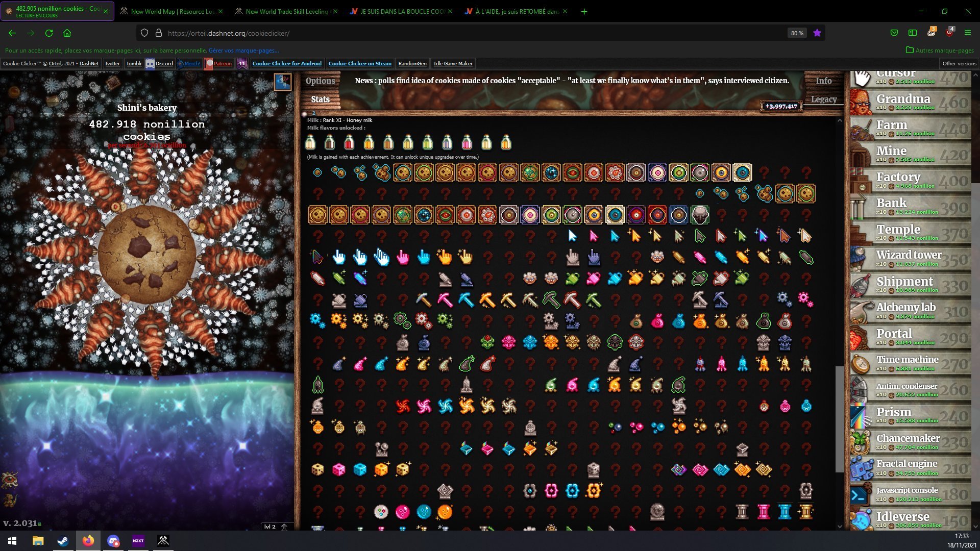Click the dark chocolate milk bottle
The height and width of the screenshot is (551, 980).
(330, 142)
